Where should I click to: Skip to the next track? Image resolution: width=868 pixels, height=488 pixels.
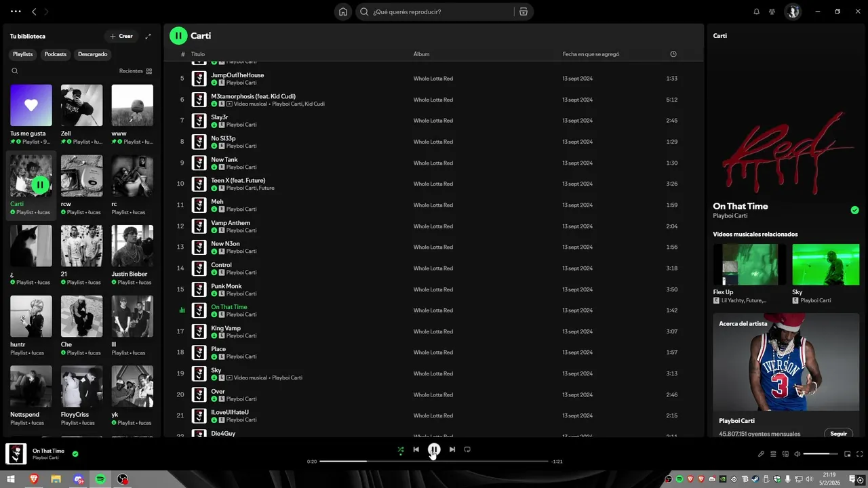click(x=452, y=449)
